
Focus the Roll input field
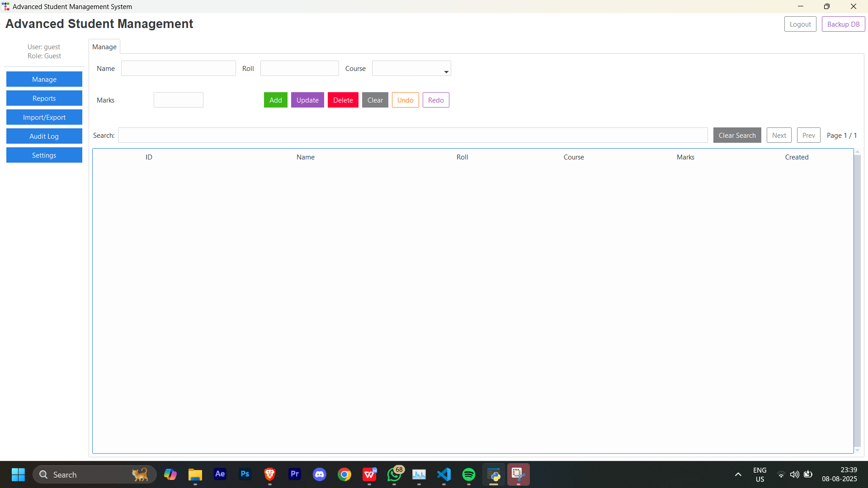pyautogui.click(x=300, y=68)
